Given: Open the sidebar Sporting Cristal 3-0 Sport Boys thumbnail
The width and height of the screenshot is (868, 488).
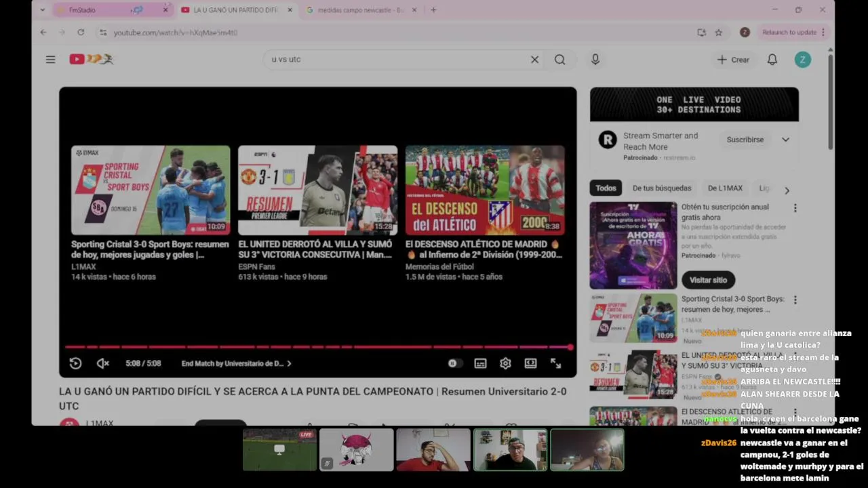Looking at the screenshot, I should tap(633, 318).
